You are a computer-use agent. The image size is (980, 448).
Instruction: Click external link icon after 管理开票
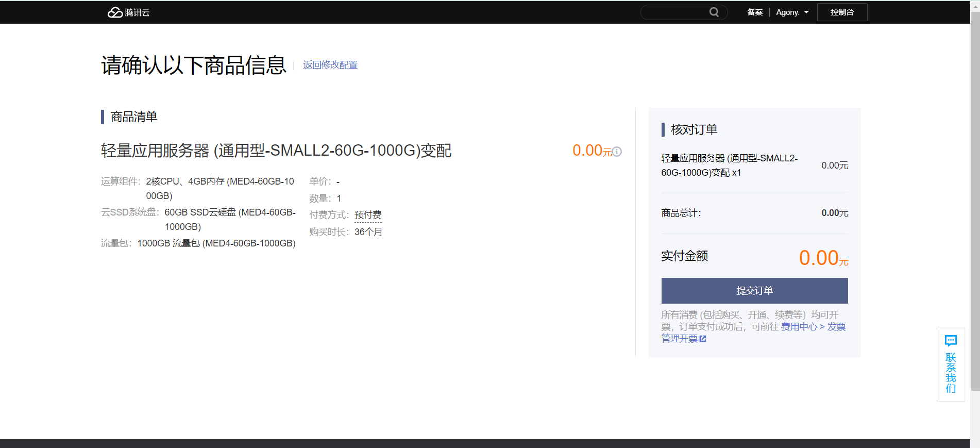pos(703,339)
